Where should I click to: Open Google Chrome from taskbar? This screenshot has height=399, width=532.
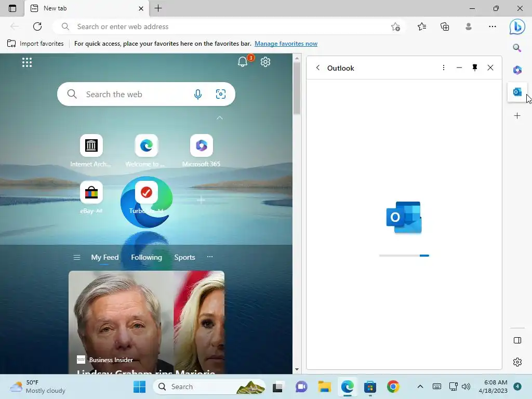[x=393, y=387]
